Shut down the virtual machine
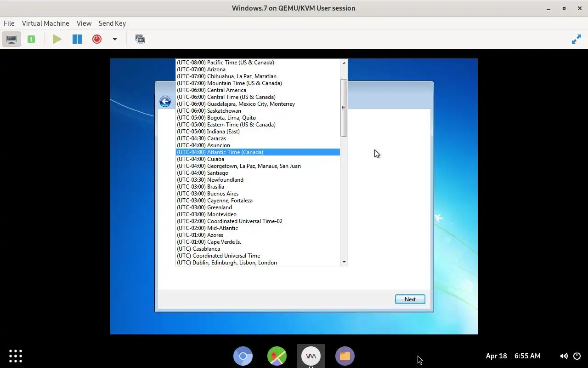The image size is (588, 368). [x=97, y=39]
